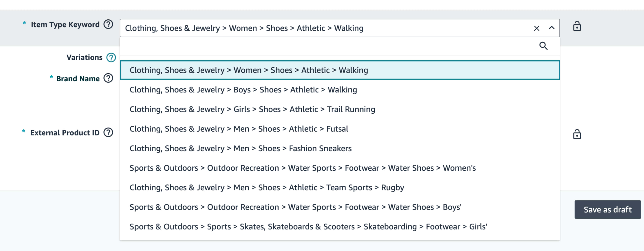Show help for External Product ID
Image resolution: width=644 pixels, height=251 pixels.
click(108, 132)
